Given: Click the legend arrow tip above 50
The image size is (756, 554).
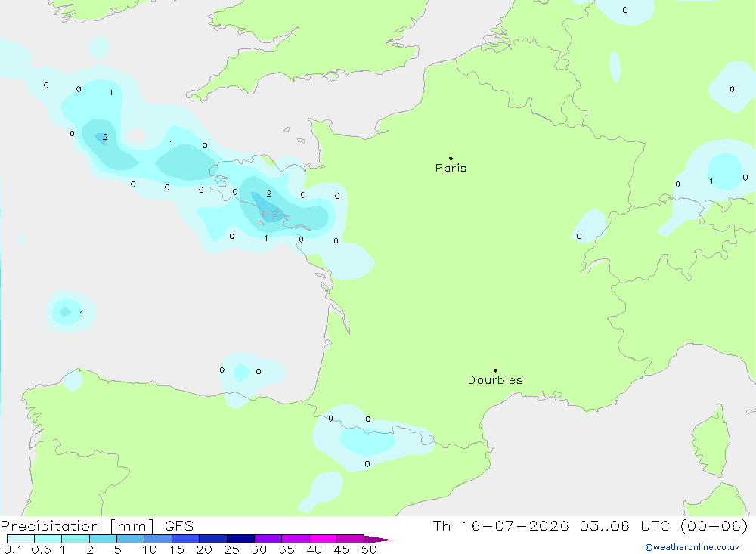Looking at the screenshot, I should pyautogui.click(x=377, y=540).
